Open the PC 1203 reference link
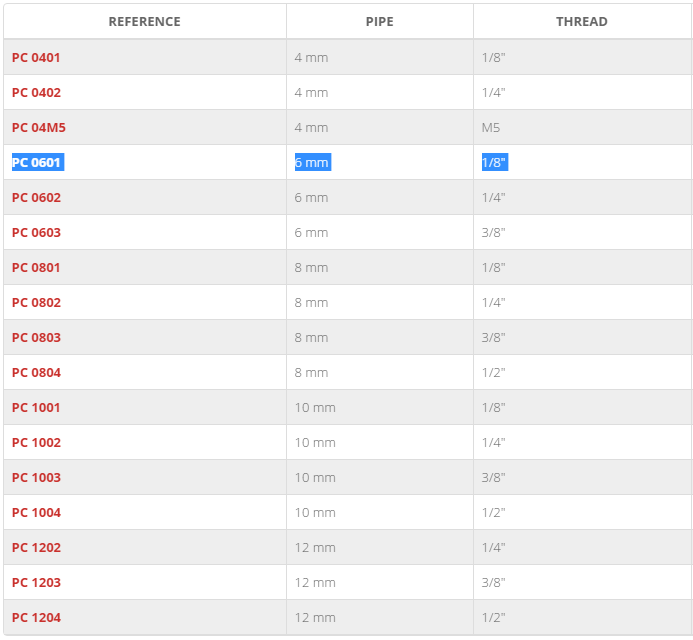Image resolution: width=693 pixels, height=640 pixels. 36,582
